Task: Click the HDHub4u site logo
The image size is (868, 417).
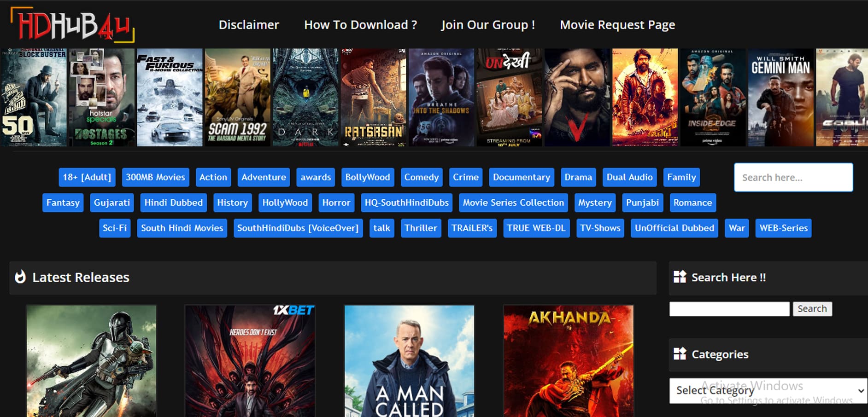Action: click(72, 25)
